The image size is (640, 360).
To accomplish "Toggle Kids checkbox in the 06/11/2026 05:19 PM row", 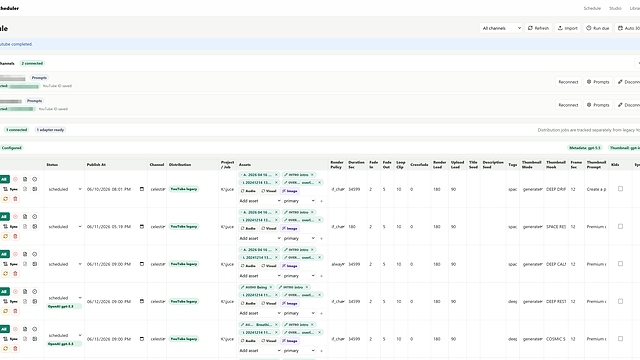I will 620,227.
